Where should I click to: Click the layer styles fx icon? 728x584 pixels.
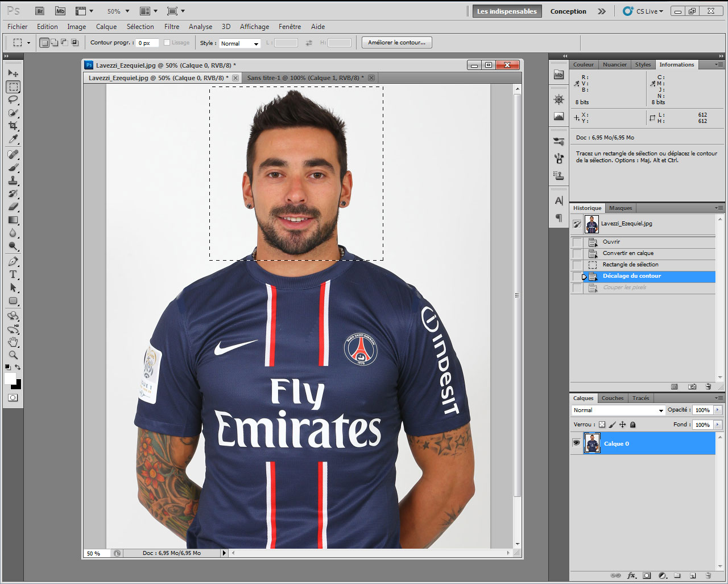pyautogui.click(x=631, y=575)
